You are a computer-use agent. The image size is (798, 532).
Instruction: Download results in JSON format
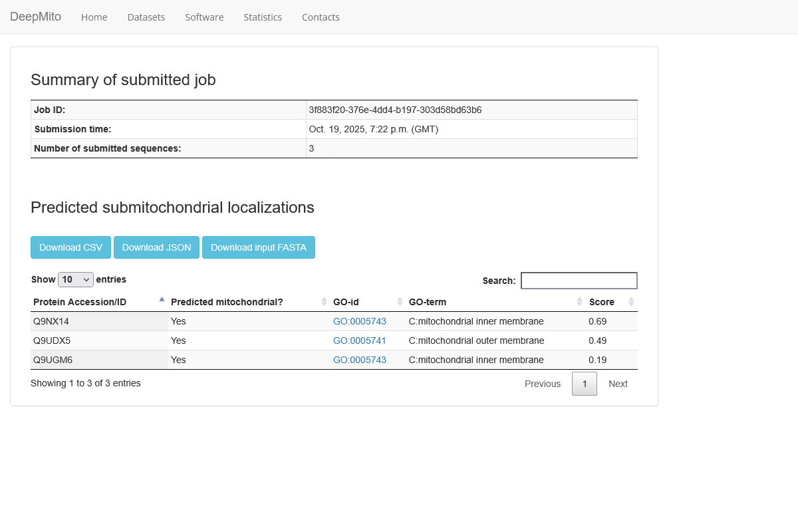click(156, 247)
